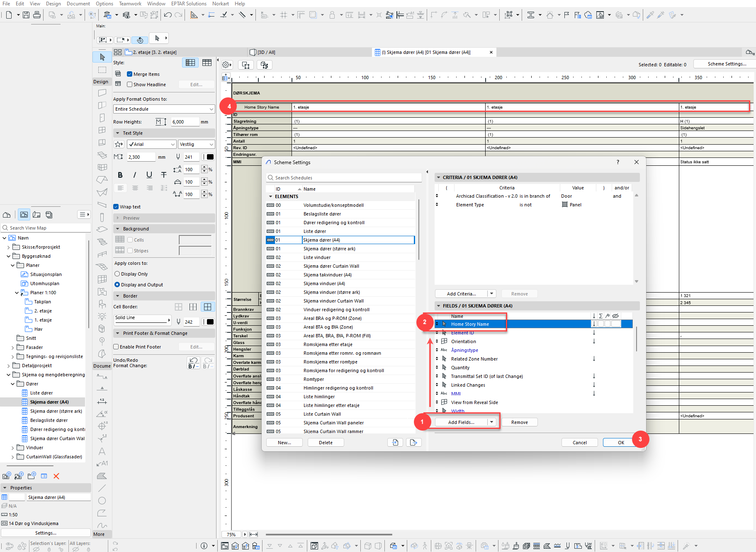Uncheck the Merge Items checkbox
This screenshot has width=756, height=552.
coord(129,74)
